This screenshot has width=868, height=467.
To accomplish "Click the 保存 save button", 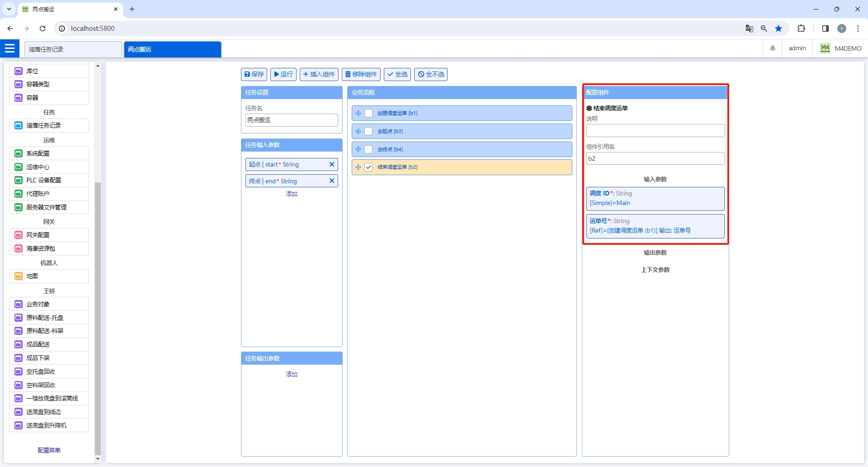I will [x=254, y=74].
